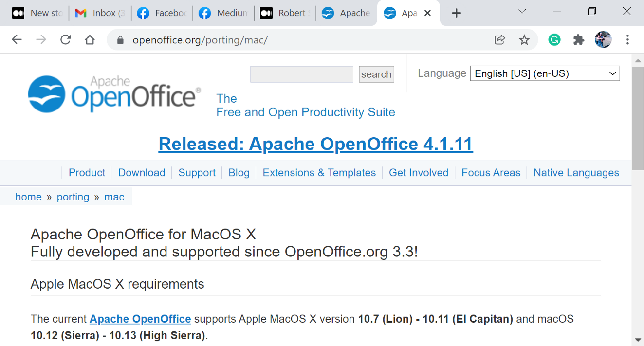The image size is (644, 346).
Task: Click the address bar URL
Action: click(201, 40)
